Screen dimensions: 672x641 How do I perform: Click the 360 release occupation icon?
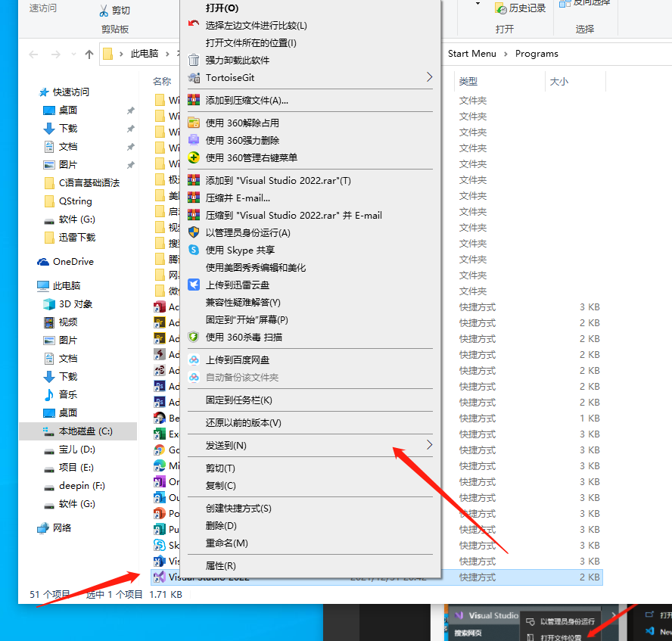tap(194, 123)
